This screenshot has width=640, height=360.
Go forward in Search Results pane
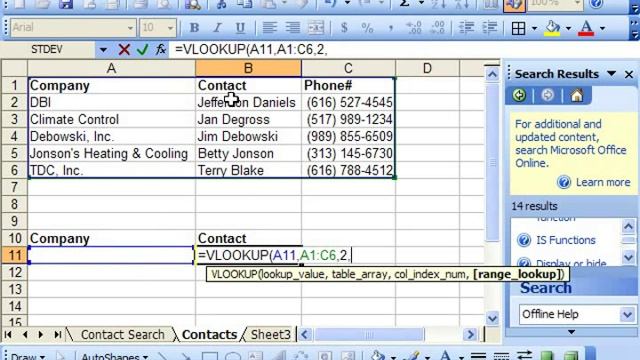pos(547,96)
